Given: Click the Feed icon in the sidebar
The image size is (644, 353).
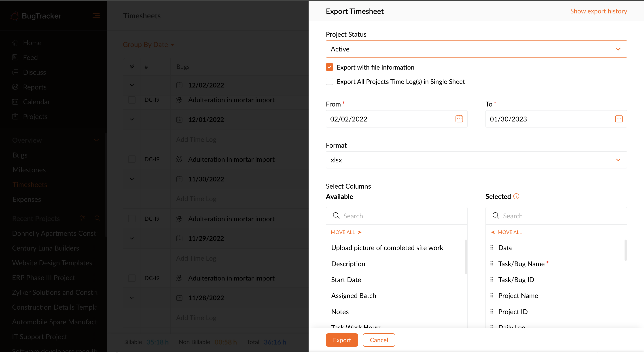Looking at the screenshot, I should (15, 57).
